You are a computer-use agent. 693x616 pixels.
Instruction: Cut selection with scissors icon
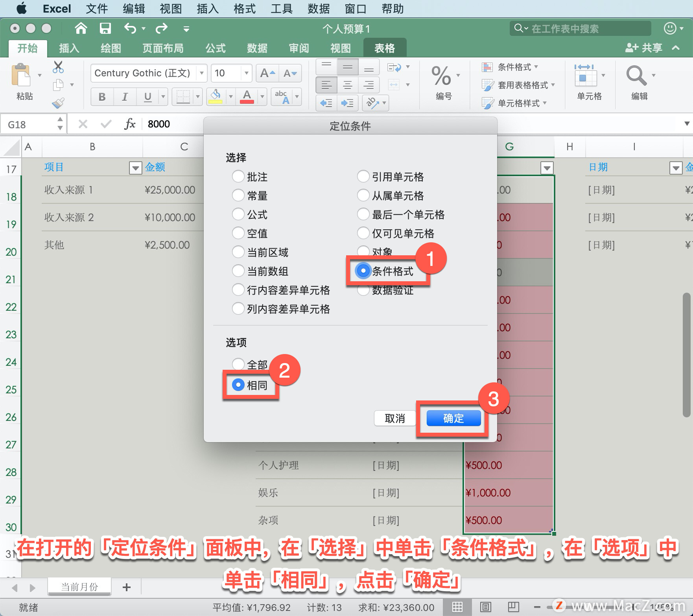pyautogui.click(x=58, y=67)
